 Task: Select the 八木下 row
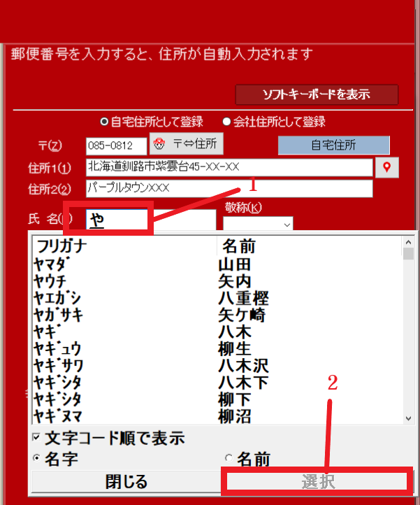pyautogui.click(x=217, y=383)
